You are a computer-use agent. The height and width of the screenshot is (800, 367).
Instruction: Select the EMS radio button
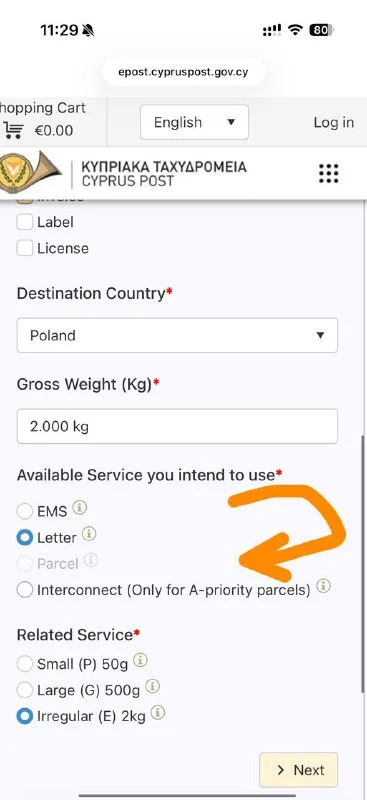(x=25, y=511)
